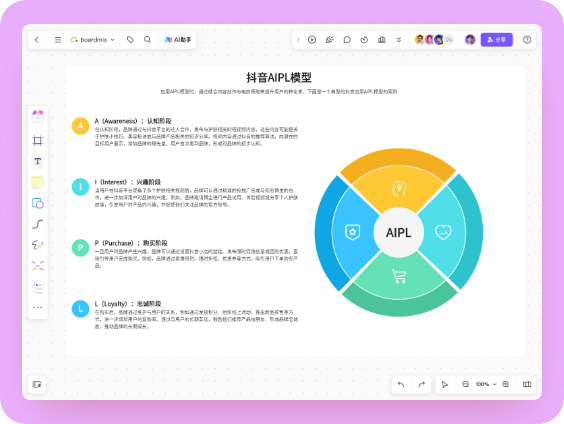
Task: Open the comments speech bubble icon
Action: (x=347, y=40)
